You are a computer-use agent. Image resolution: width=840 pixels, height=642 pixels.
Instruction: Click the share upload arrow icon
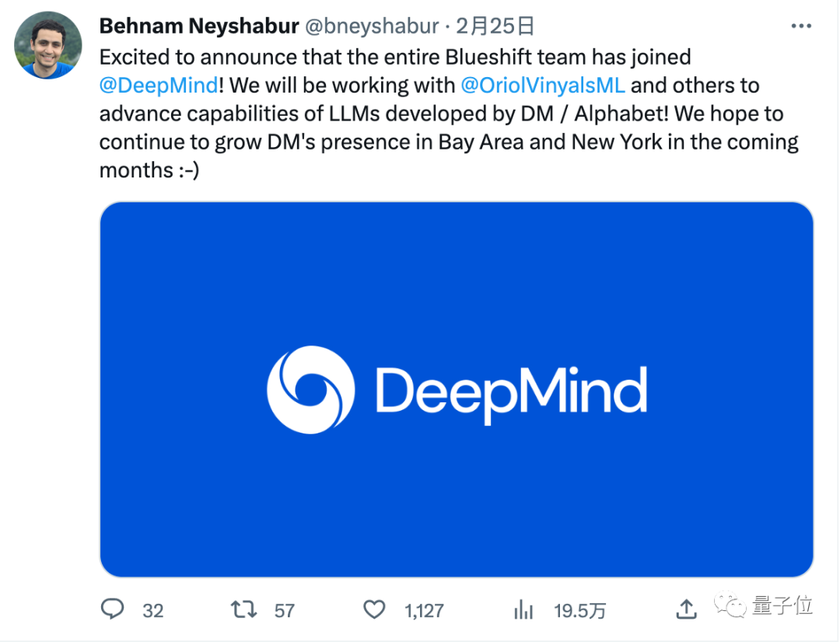click(686, 609)
